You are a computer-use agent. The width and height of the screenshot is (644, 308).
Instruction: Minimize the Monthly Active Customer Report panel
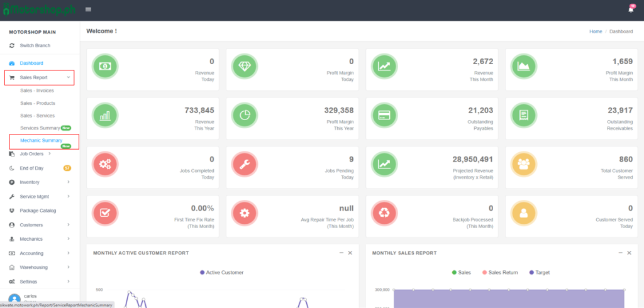click(341, 253)
